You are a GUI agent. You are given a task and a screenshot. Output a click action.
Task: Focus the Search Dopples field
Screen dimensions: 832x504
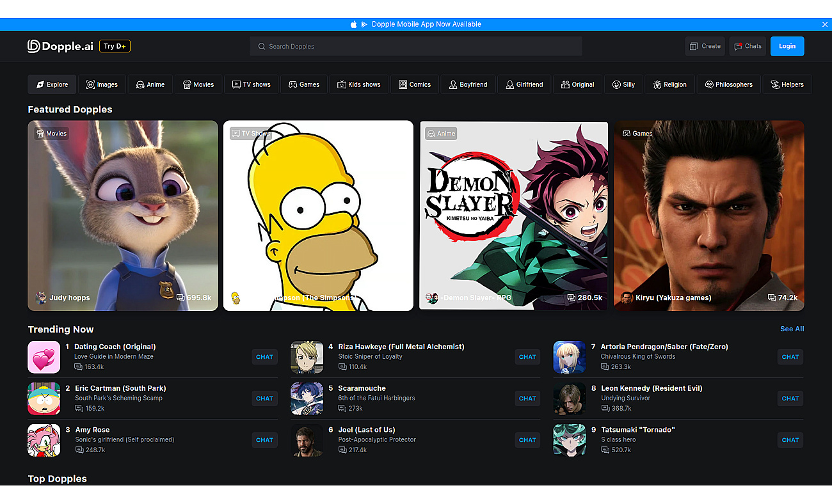pos(416,46)
